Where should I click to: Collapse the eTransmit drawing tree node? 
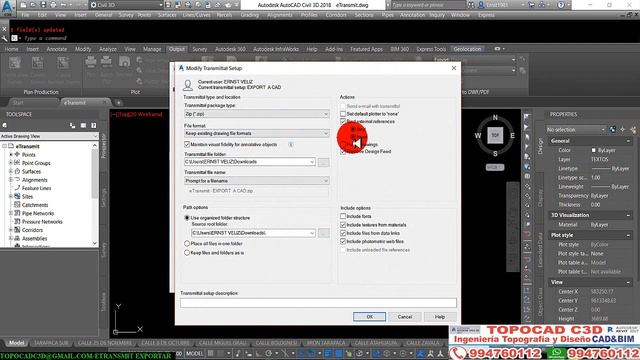(x=4, y=146)
